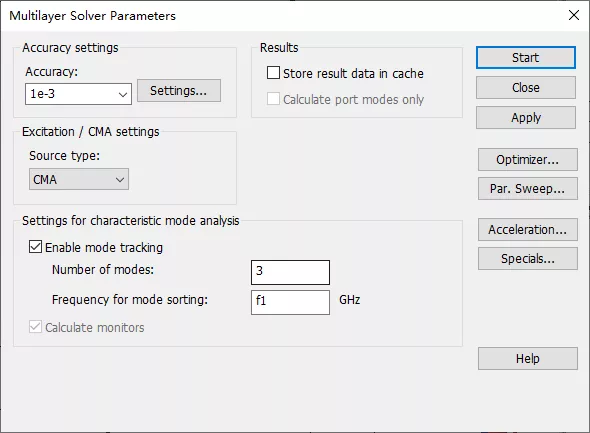Open Acceleration settings
590x433 pixels.
528,229
